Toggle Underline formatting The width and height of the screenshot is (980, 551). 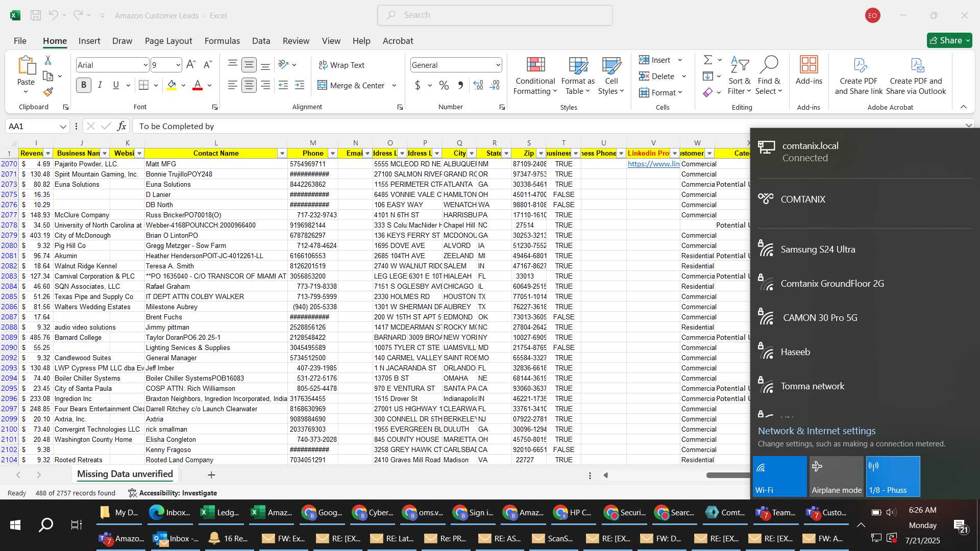click(116, 85)
